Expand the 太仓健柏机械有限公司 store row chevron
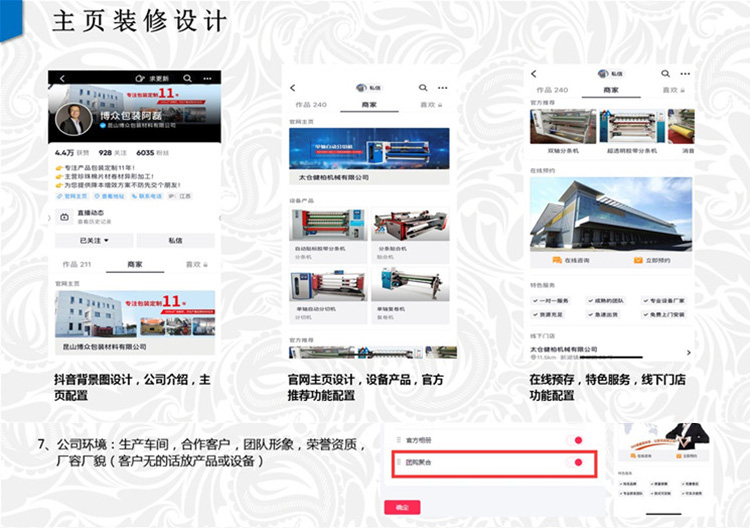Screen dimensions: 750x528 (688, 352)
